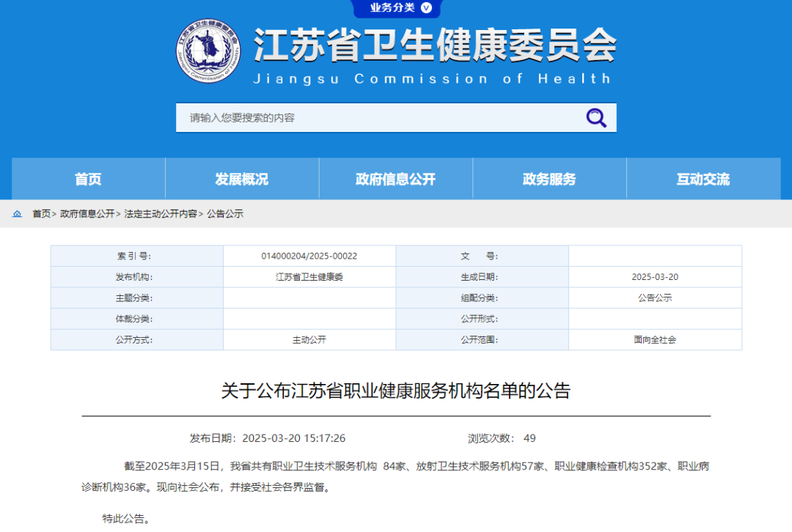Click the 公开范围 label cell

pyautogui.click(x=483, y=340)
